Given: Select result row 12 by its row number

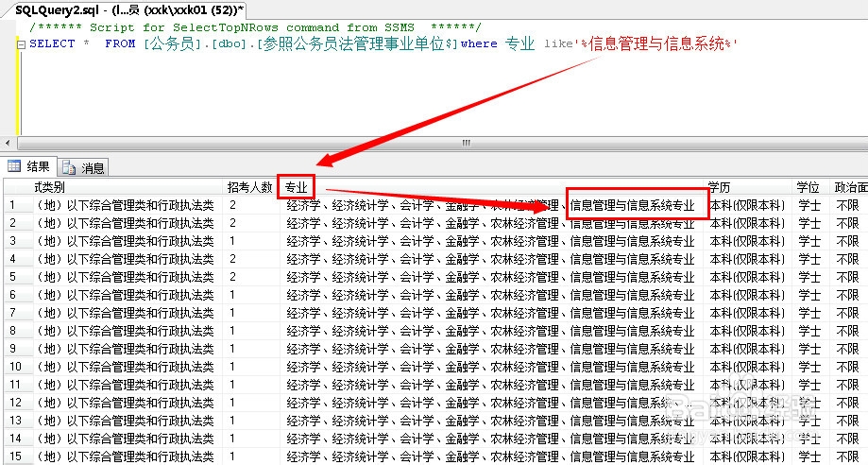Looking at the screenshot, I should (x=17, y=403).
